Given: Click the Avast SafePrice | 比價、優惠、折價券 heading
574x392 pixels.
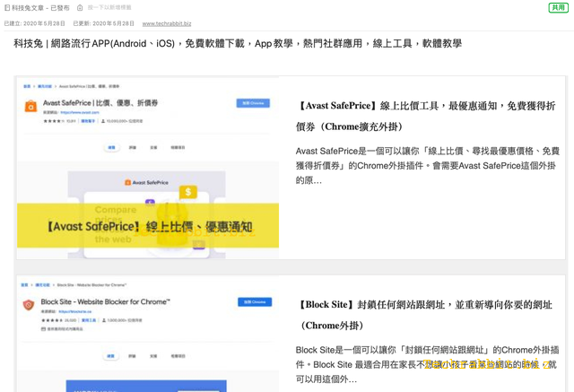Looking at the screenshot, I should click(x=100, y=103).
